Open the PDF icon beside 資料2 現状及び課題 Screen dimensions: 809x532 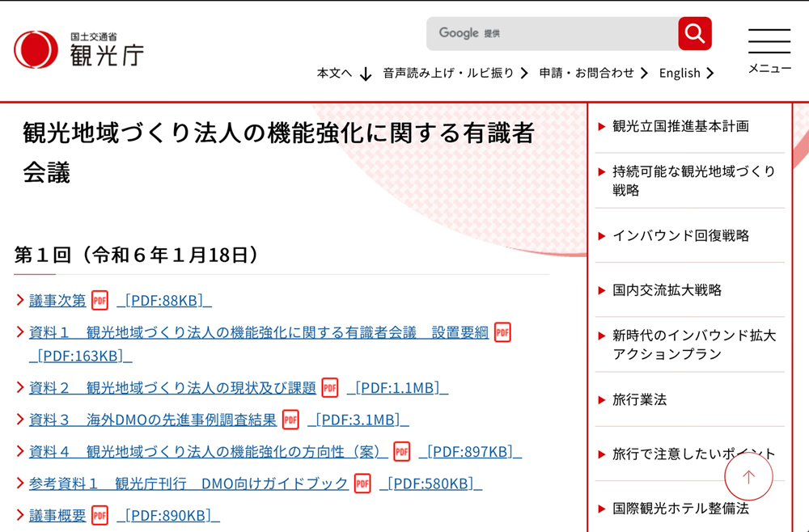coord(329,388)
